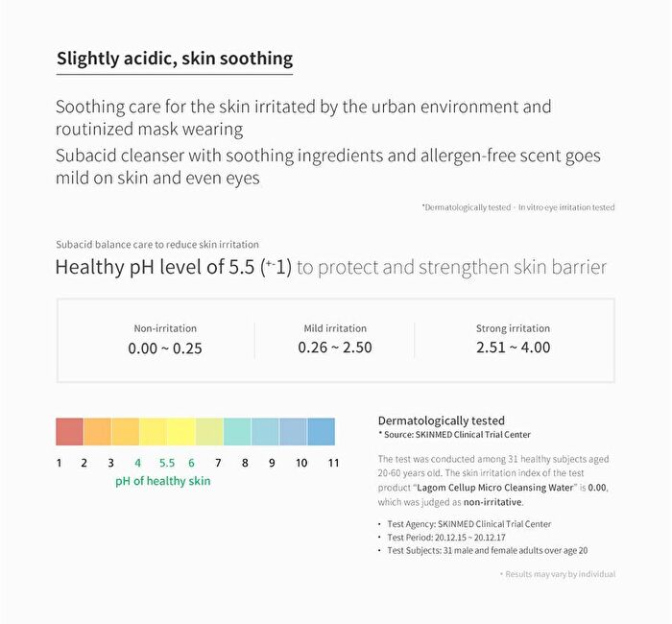Select the mint green pH 7 block

point(237,432)
